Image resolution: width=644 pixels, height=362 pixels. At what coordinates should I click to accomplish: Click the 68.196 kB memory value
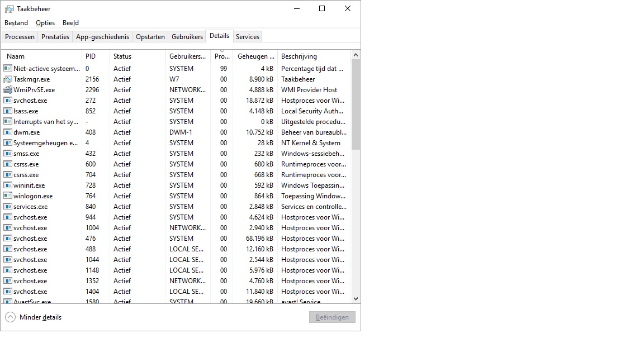pyautogui.click(x=259, y=239)
